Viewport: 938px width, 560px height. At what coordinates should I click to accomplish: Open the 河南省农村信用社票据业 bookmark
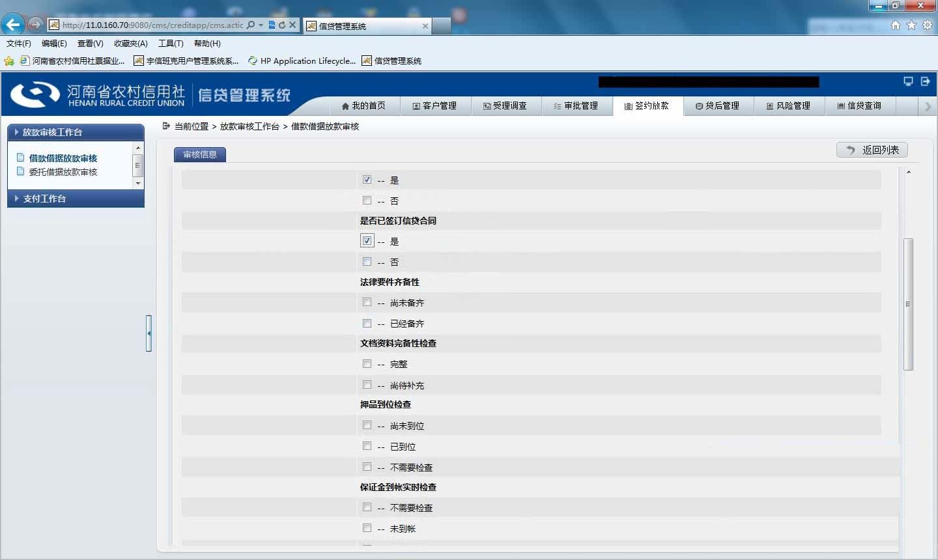click(72, 61)
